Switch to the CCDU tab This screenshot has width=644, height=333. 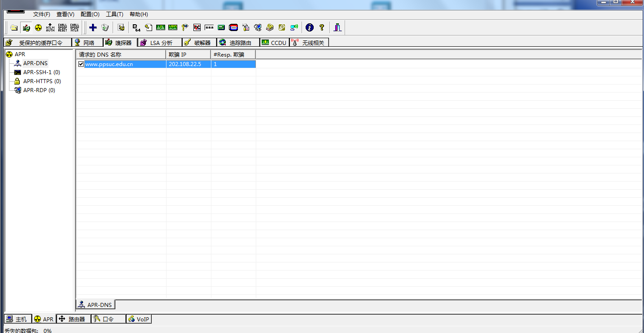275,43
